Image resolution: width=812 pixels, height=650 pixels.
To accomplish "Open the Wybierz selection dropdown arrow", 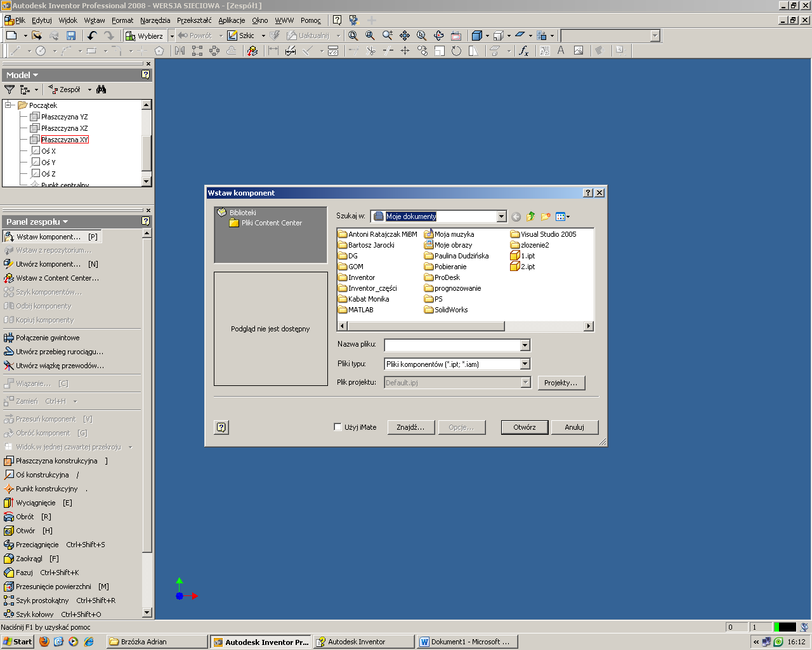I will click(x=172, y=36).
